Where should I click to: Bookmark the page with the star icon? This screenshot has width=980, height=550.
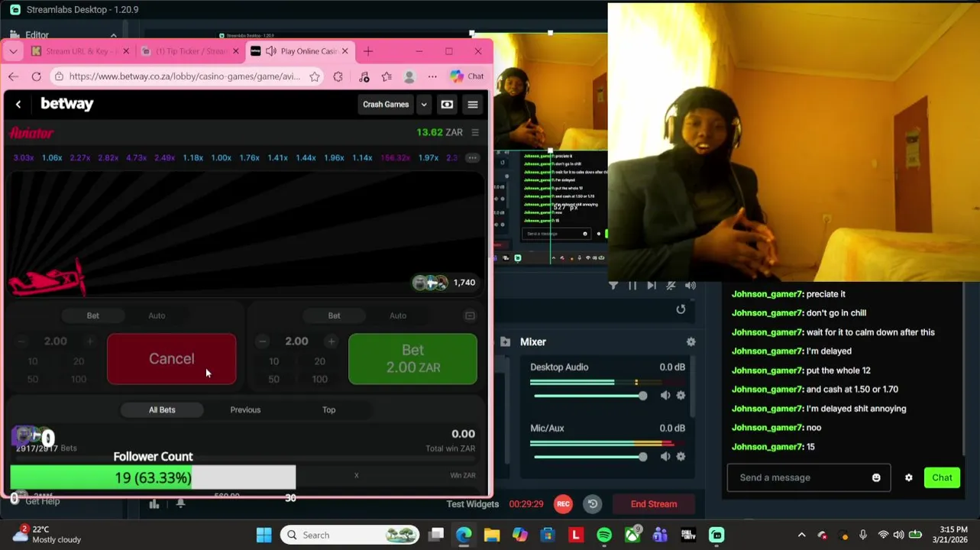coord(315,76)
